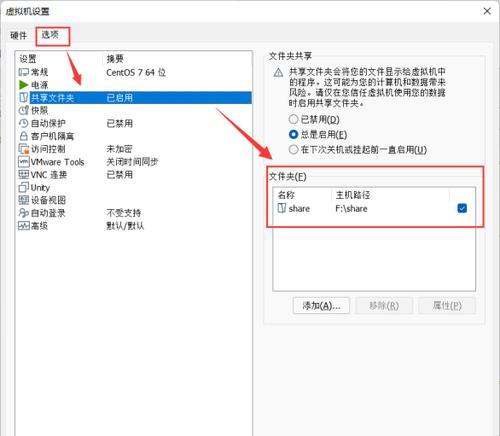Click the AutoProtect (自动保护) clock icon
The width and height of the screenshot is (500, 436).
click(x=23, y=123)
